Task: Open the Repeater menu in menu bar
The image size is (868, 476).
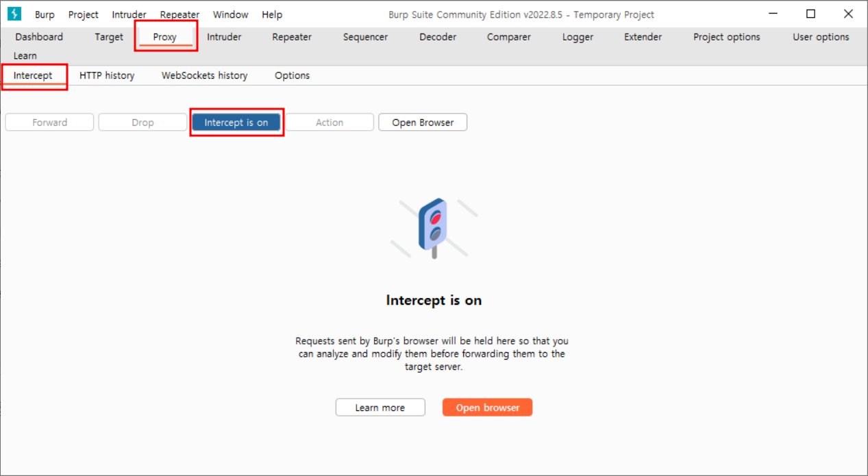Action: click(x=179, y=14)
